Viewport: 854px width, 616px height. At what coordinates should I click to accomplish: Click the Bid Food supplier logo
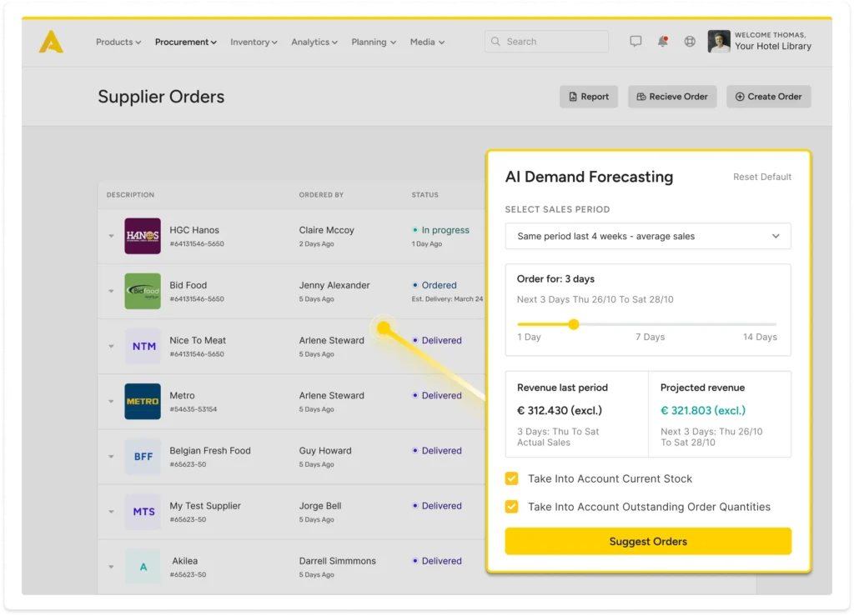143,291
